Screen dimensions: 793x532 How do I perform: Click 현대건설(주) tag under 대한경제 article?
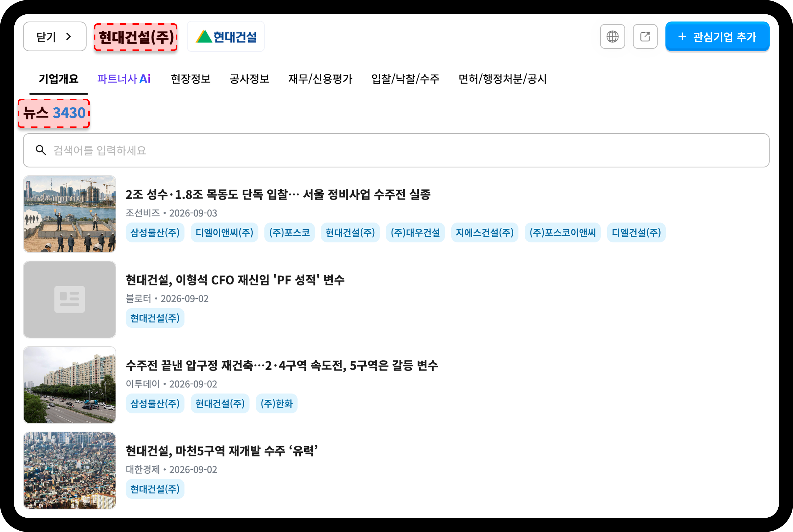coord(155,489)
